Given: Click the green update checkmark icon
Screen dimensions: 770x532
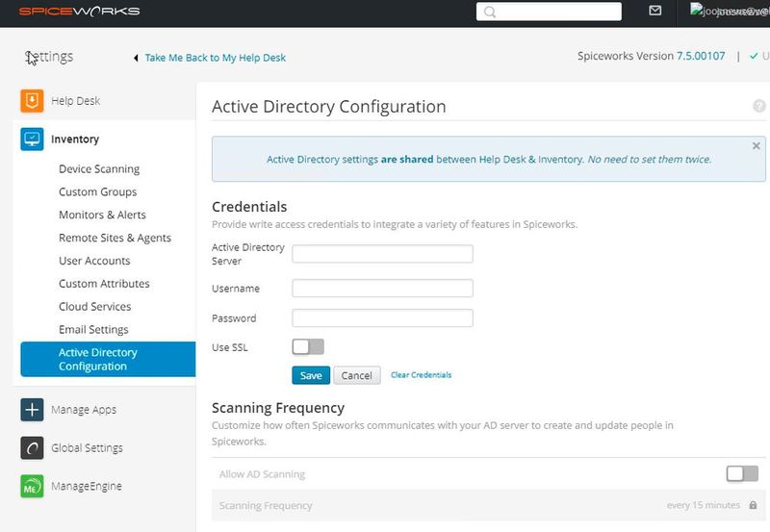Looking at the screenshot, I should [x=754, y=56].
